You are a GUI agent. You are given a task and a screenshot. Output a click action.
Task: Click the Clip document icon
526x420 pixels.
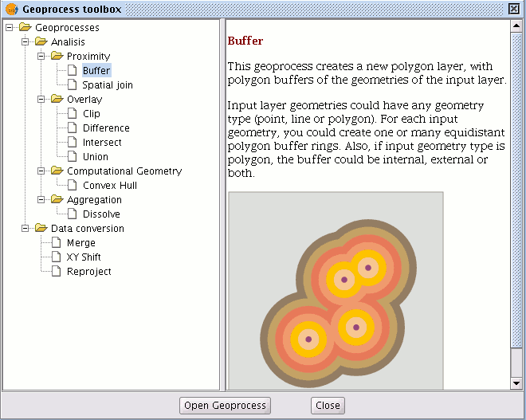pyautogui.click(x=73, y=113)
